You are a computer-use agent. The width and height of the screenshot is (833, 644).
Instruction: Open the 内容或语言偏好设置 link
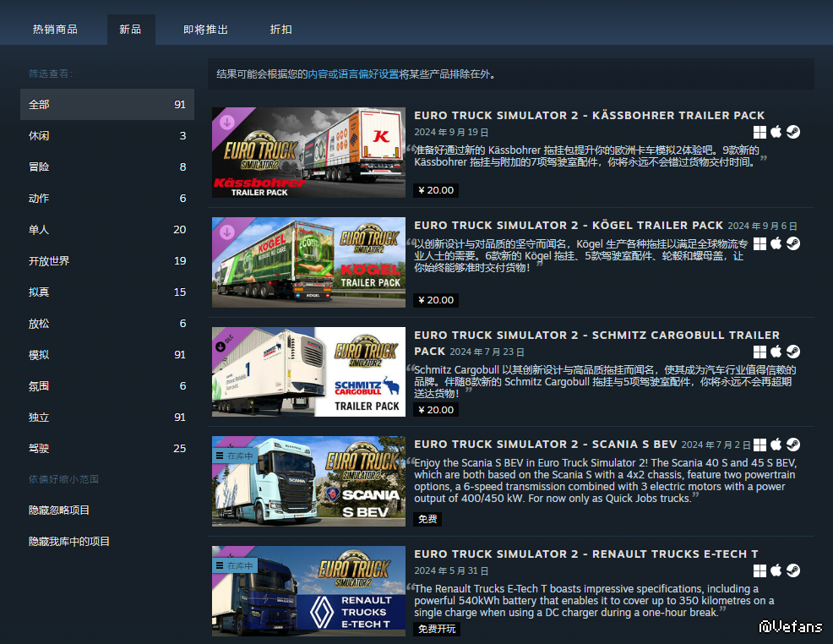(353, 74)
